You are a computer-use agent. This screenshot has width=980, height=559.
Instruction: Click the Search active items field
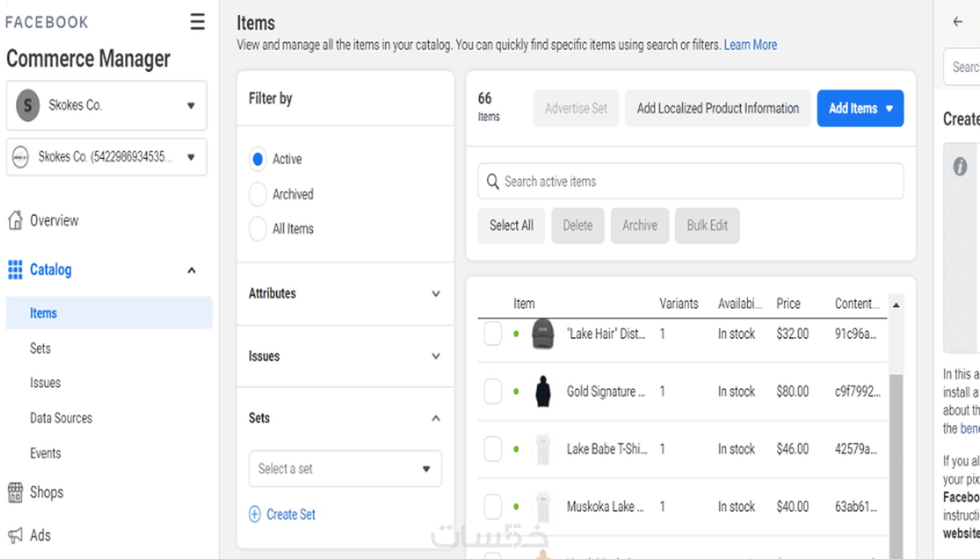pos(691,182)
